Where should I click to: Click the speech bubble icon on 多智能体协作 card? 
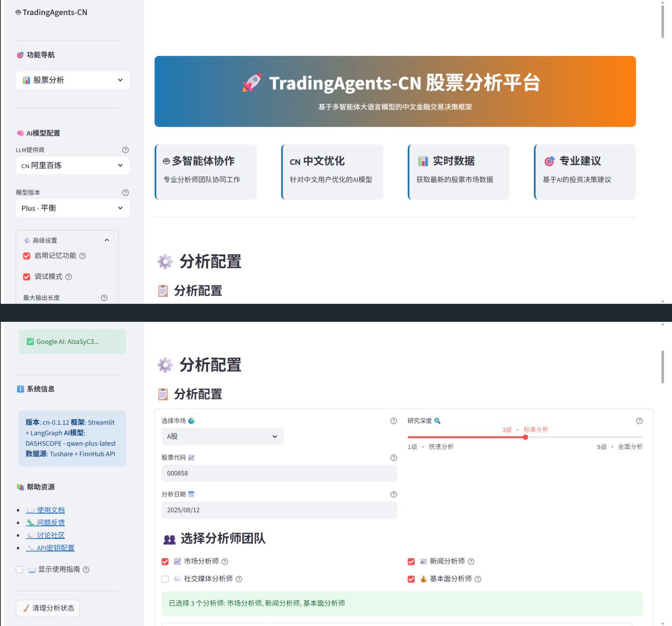tap(166, 161)
